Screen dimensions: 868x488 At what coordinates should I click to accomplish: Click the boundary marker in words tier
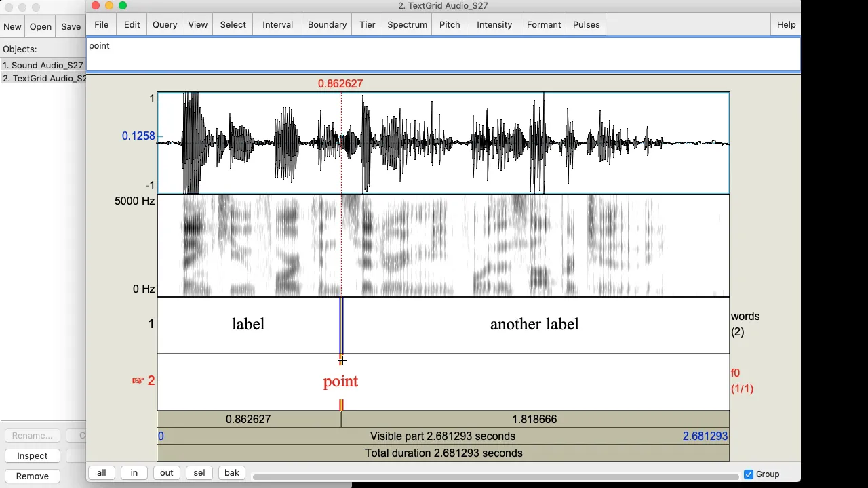[x=341, y=325]
